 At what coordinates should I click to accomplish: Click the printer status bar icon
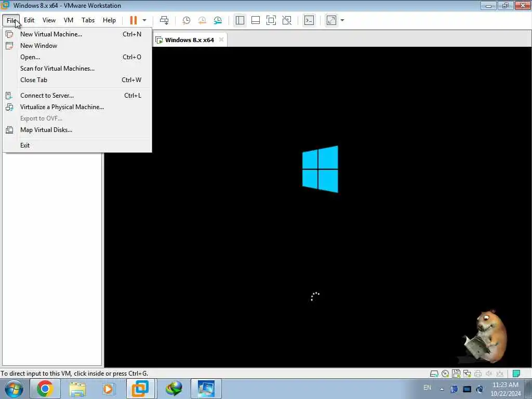(x=478, y=374)
